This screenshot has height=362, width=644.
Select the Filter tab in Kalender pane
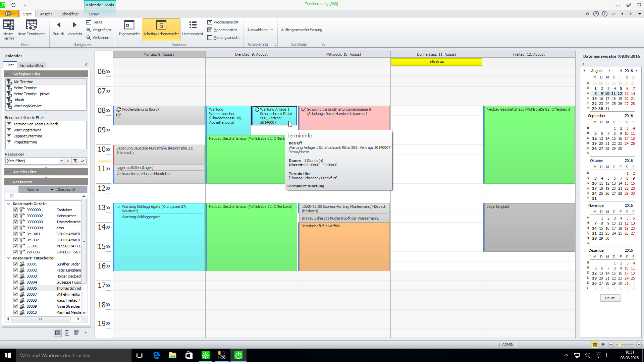point(10,65)
